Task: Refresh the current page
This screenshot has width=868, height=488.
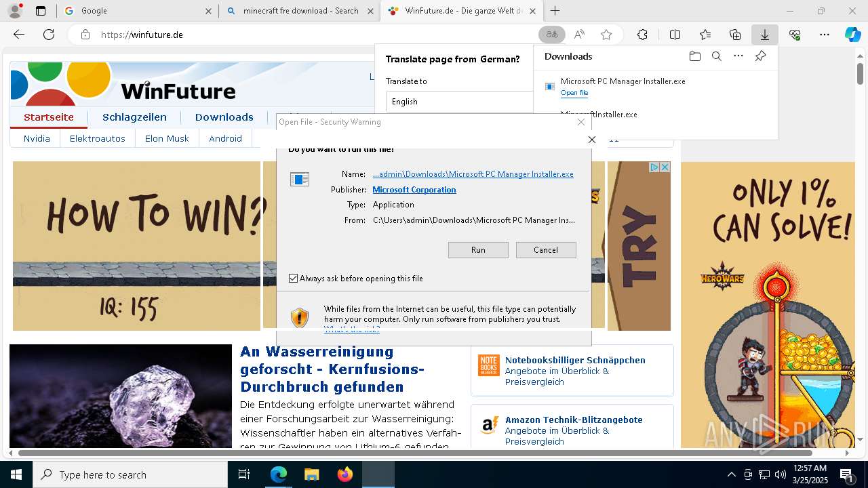Action: 49,35
